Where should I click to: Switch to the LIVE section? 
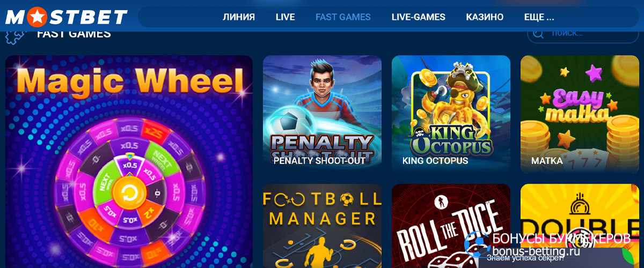(x=285, y=17)
